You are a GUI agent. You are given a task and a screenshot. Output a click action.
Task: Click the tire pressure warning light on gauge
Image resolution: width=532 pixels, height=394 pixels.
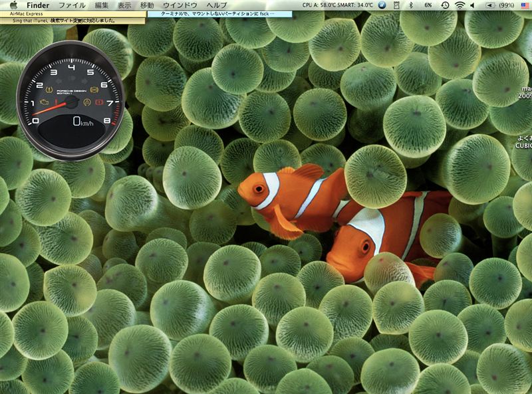tap(50, 90)
